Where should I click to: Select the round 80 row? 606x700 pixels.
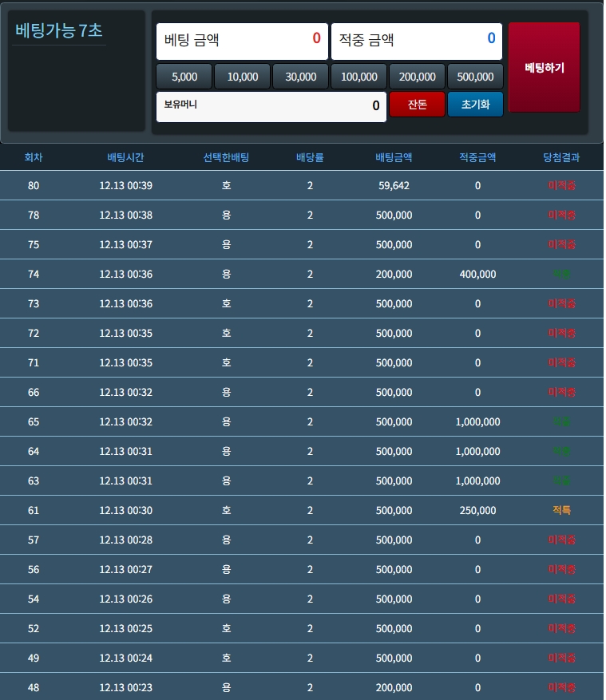point(302,186)
